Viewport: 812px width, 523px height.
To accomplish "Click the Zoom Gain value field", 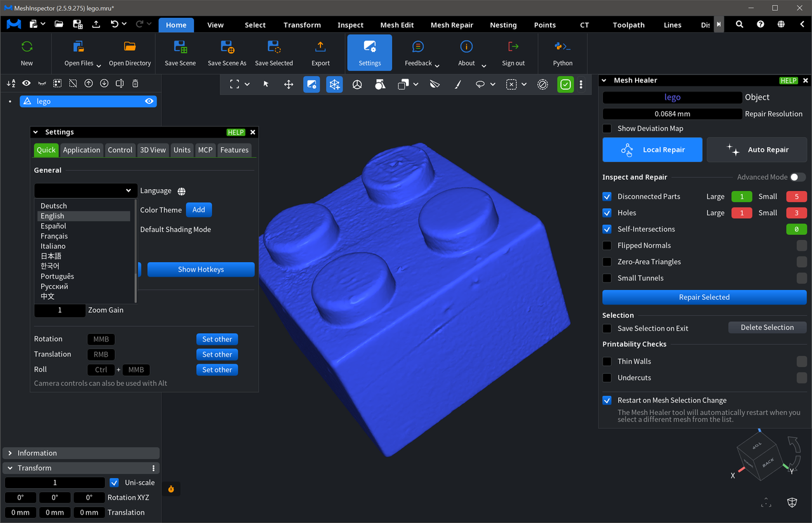I will [x=60, y=310].
